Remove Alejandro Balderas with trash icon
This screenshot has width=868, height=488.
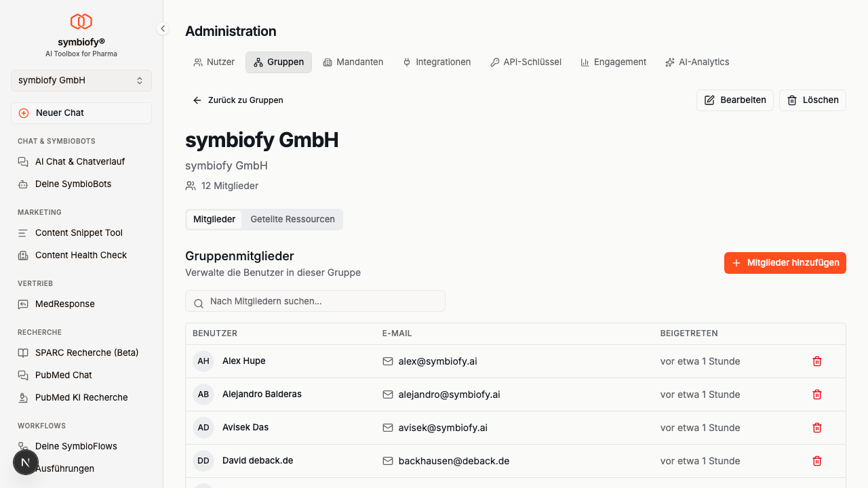(817, 394)
